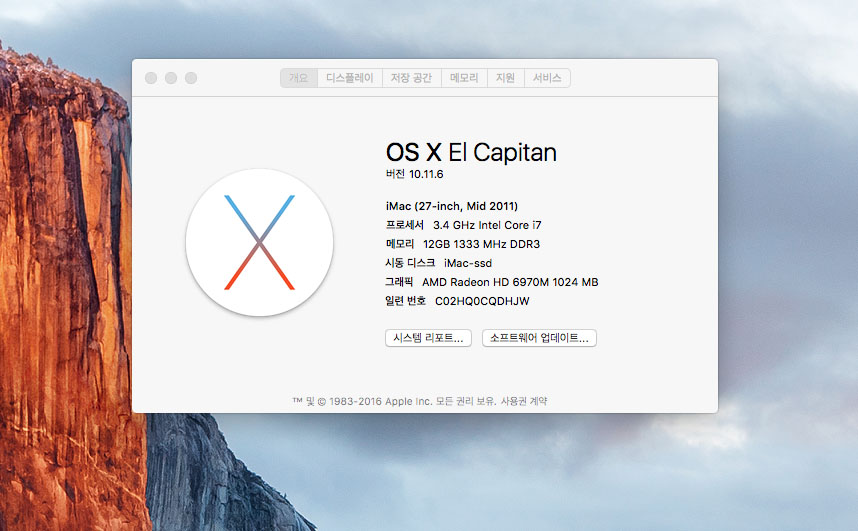Switch to the 개요 tab
Screen dimensions: 858x531
tap(299, 78)
